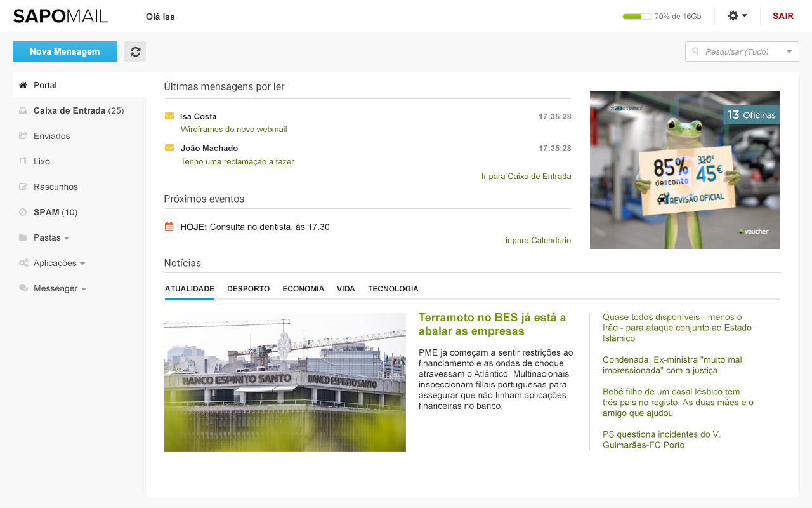This screenshot has height=508, width=812.
Task: Click the Lixo trash icon
Action: [x=23, y=161]
